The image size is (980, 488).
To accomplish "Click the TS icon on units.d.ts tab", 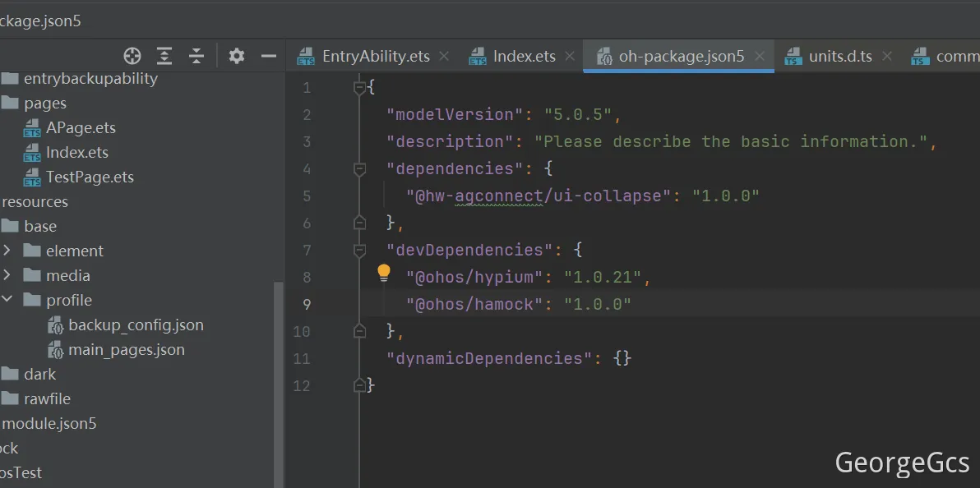I will (x=793, y=57).
